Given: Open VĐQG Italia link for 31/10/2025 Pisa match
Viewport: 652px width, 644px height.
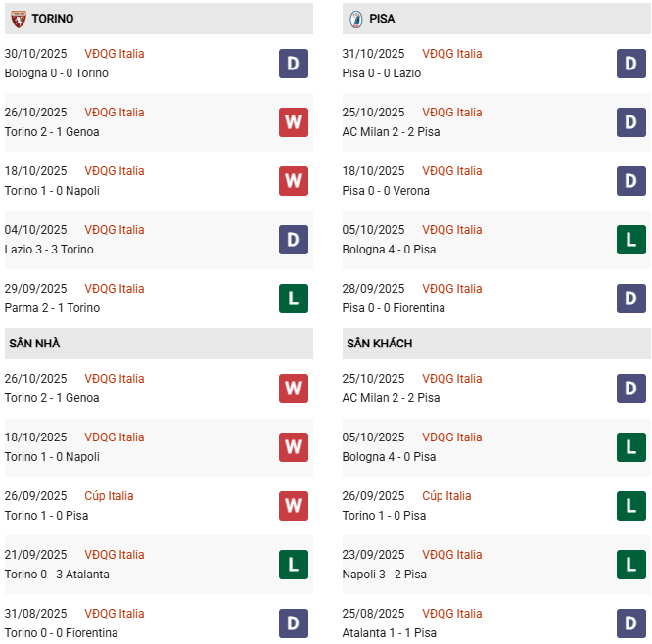Looking at the screenshot, I should 451,54.
